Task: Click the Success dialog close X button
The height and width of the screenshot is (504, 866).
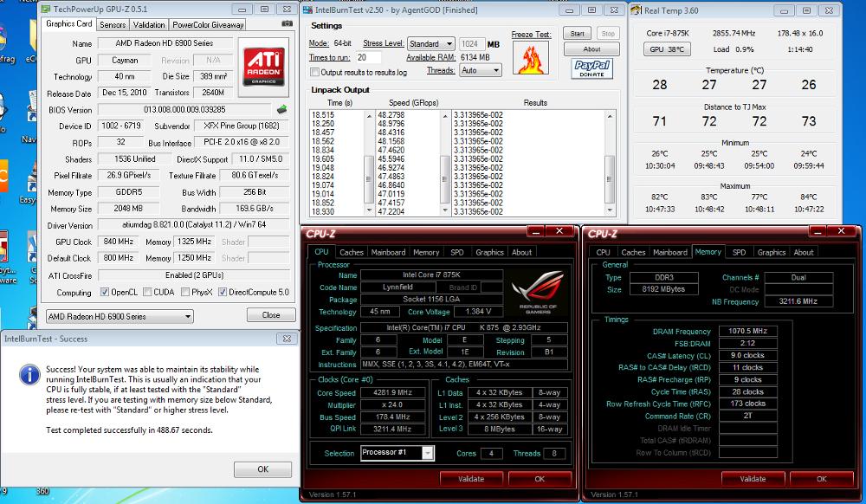Action: (x=287, y=339)
